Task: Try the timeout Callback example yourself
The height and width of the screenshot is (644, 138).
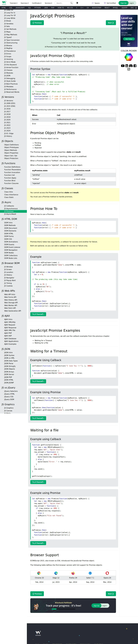Action: [x=38, y=381]
